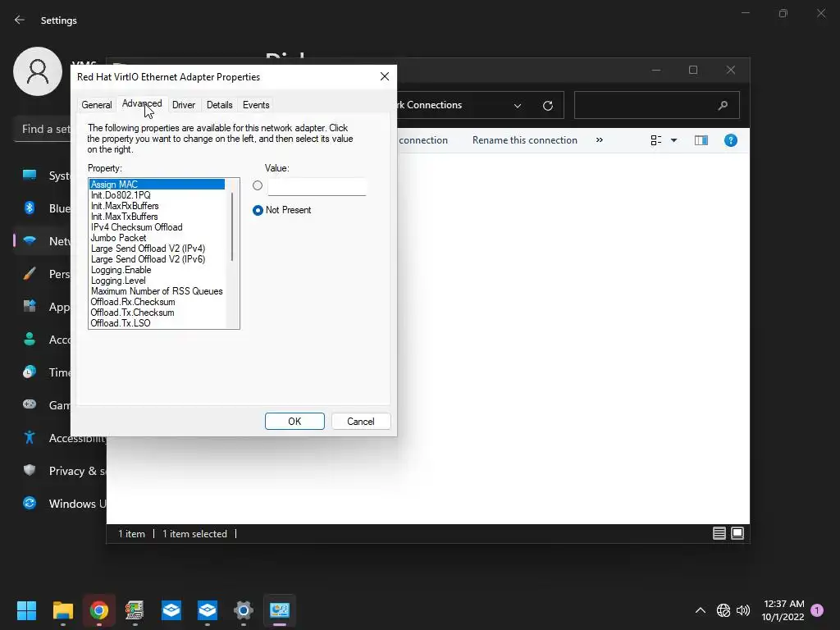Click the Network Connections search box
The width and height of the screenshot is (840, 630).
[657, 105]
